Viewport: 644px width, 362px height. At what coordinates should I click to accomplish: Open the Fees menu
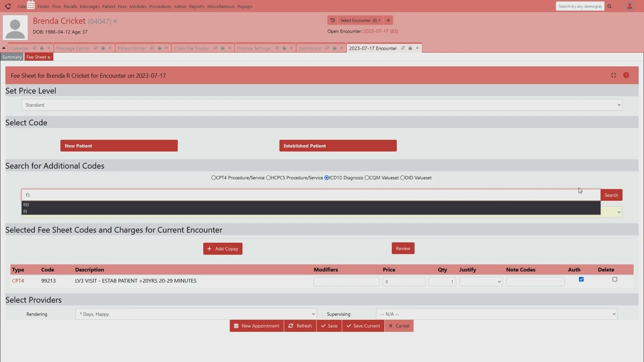(x=122, y=7)
